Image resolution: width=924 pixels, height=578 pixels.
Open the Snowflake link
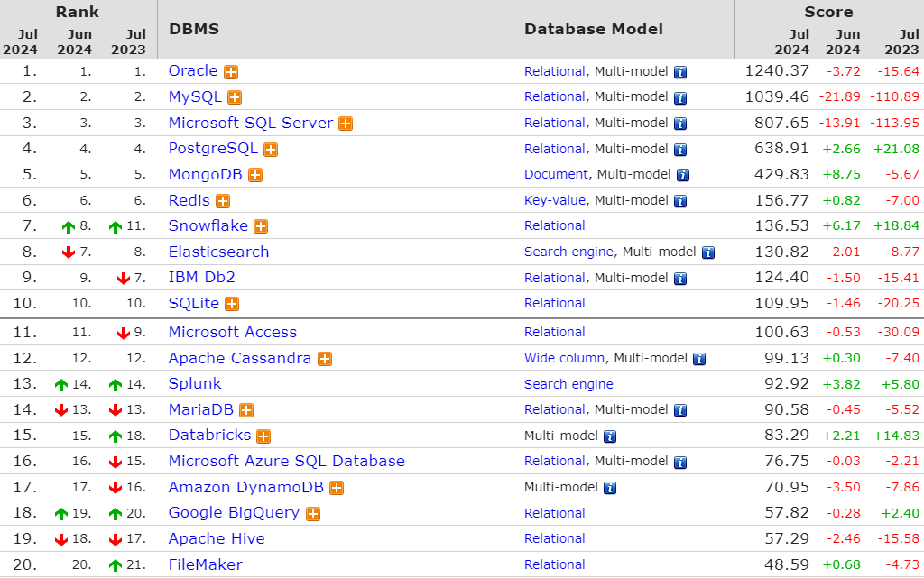pyautogui.click(x=208, y=226)
